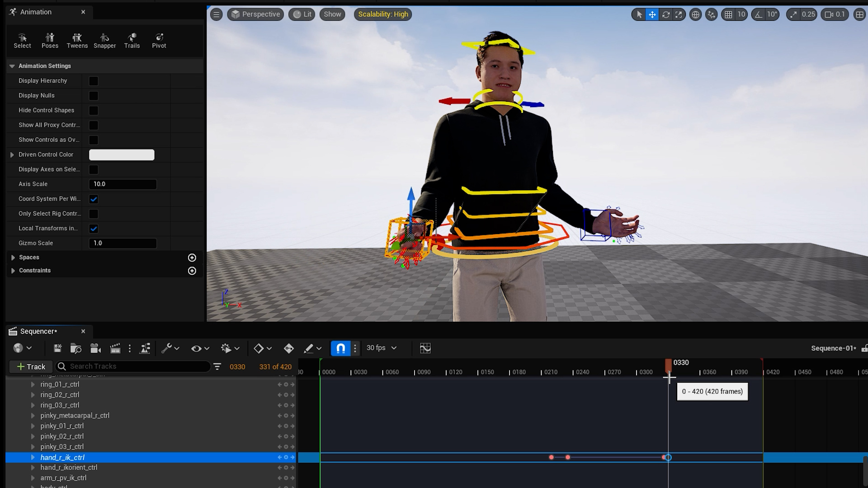This screenshot has width=868, height=488.
Task: Open the Sequencer wrench actions menu
Action: click(x=170, y=348)
